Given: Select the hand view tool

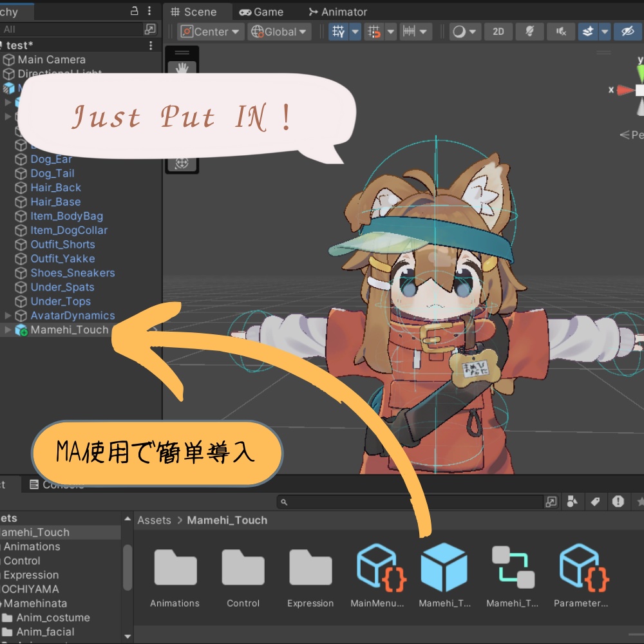Looking at the screenshot, I should tap(182, 68).
